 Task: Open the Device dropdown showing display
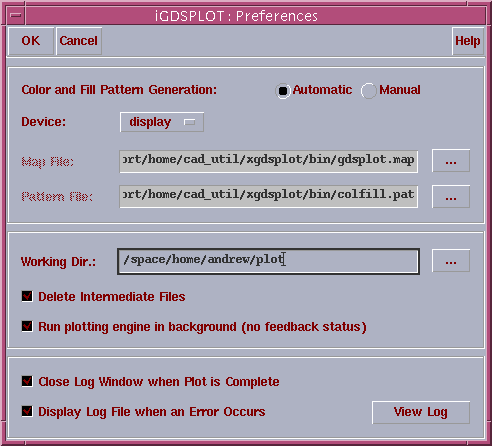click(162, 122)
